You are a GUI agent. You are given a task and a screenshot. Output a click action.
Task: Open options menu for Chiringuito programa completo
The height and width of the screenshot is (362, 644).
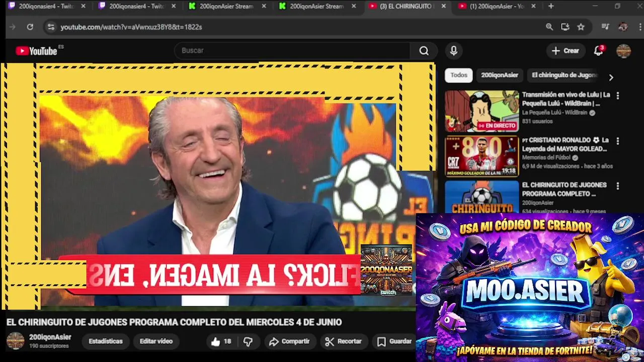click(x=617, y=186)
